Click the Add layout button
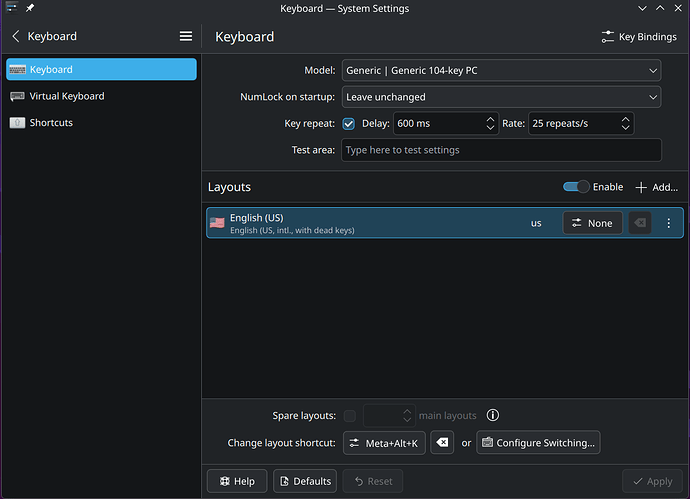The image size is (690, 499). [x=656, y=187]
